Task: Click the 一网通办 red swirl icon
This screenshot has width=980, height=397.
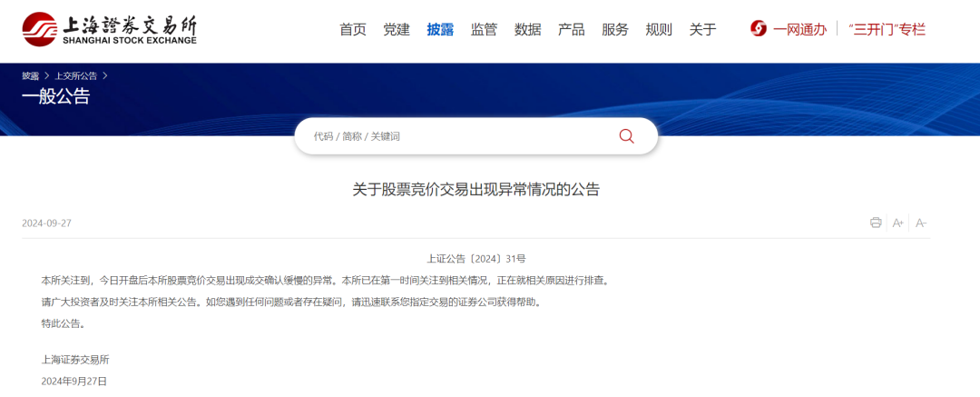Action: [758, 29]
